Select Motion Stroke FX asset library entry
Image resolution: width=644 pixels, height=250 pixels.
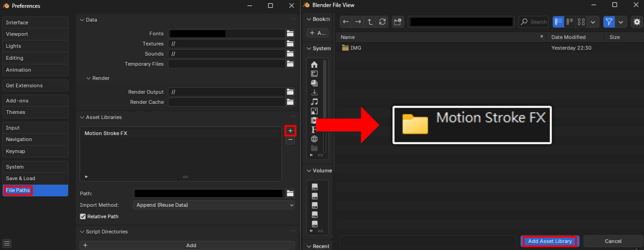point(180,133)
